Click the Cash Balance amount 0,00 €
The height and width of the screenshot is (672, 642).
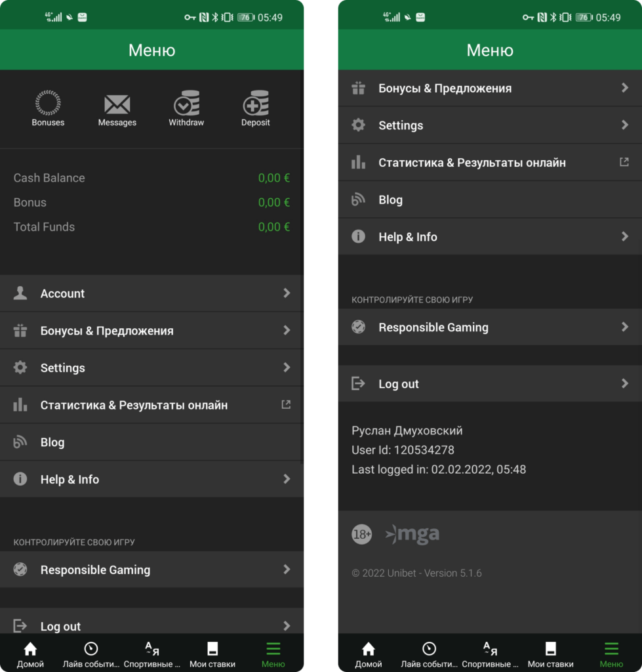pos(274,177)
